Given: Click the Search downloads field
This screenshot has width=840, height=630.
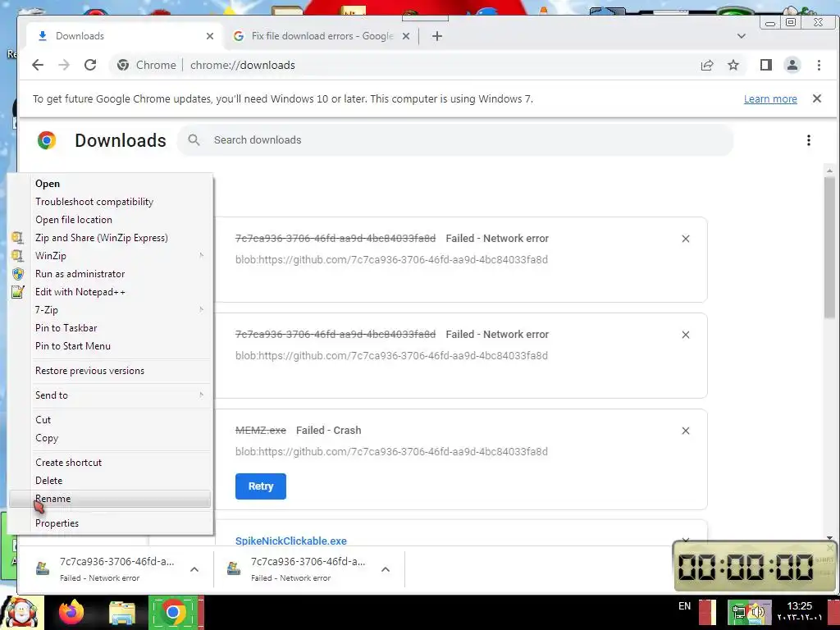Looking at the screenshot, I should click(x=455, y=140).
